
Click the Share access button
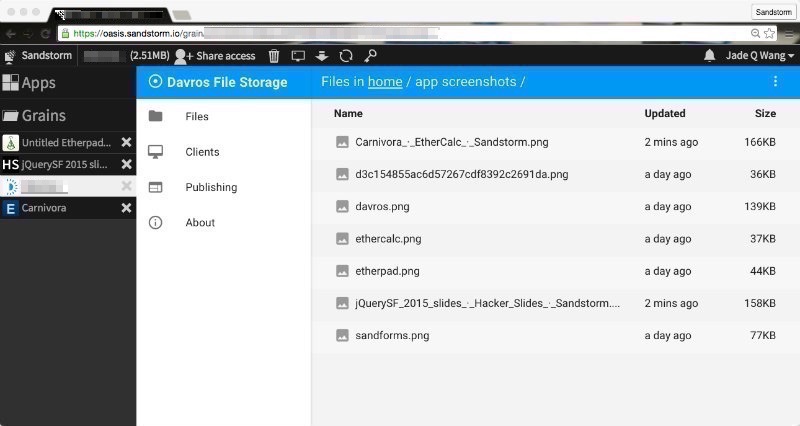(215, 56)
